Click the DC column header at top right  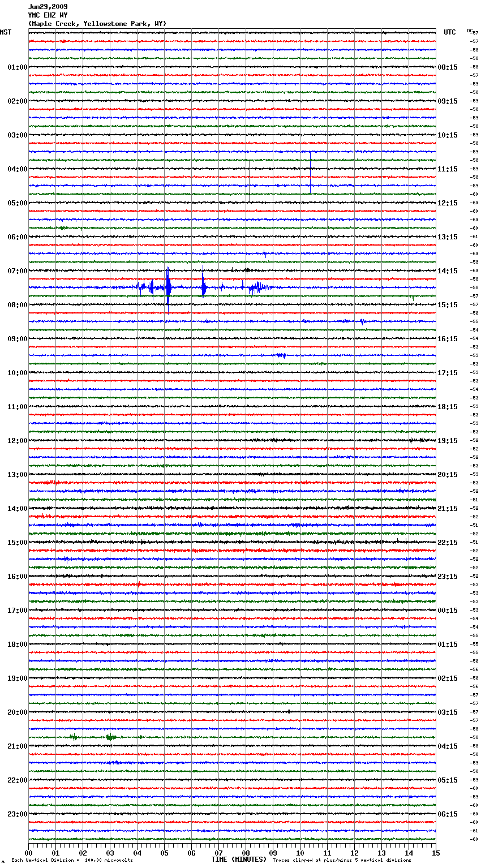(470, 31)
